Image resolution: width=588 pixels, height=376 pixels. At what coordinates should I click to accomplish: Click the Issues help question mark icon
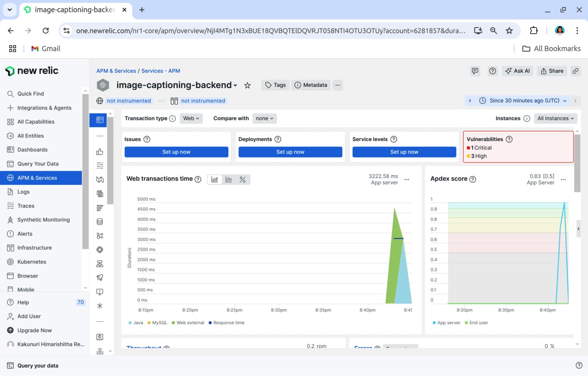click(x=147, y=139)
